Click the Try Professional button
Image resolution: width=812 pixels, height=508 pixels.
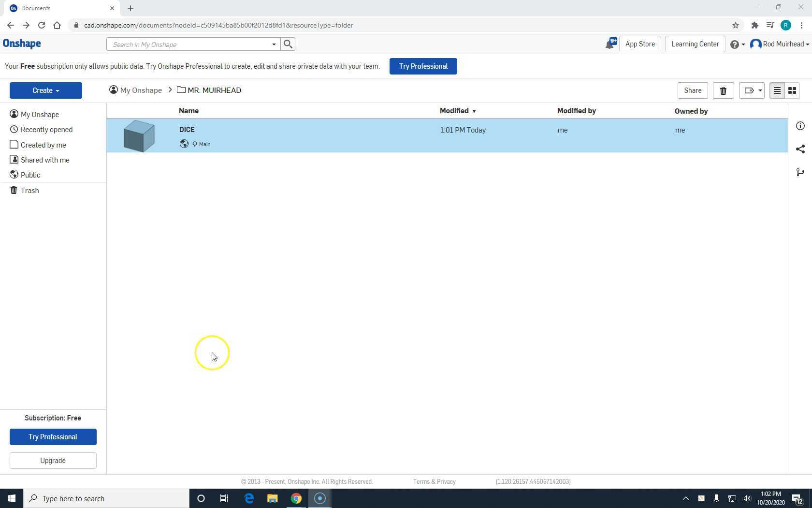[x=422, y=66]
